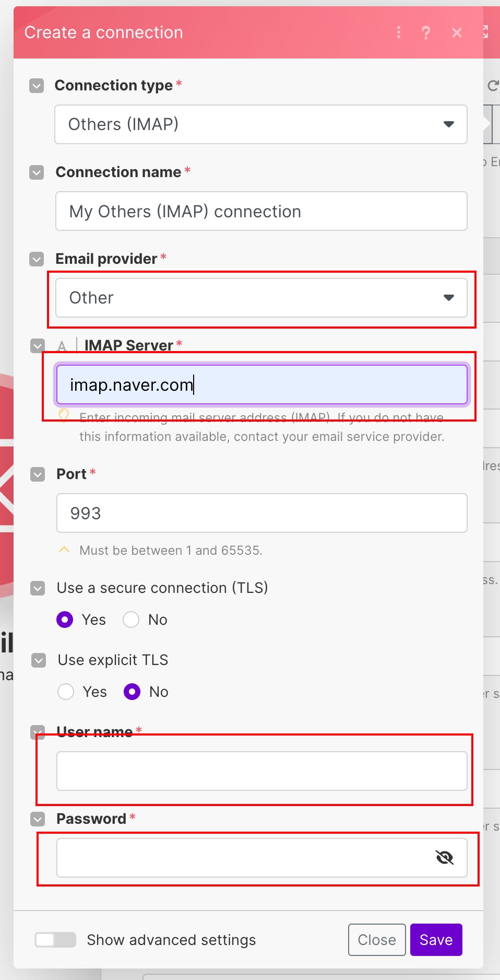This screenshot has width=500, height=980.
Task: Click the IMAP Server input field
Action: (x=261, y=384)
